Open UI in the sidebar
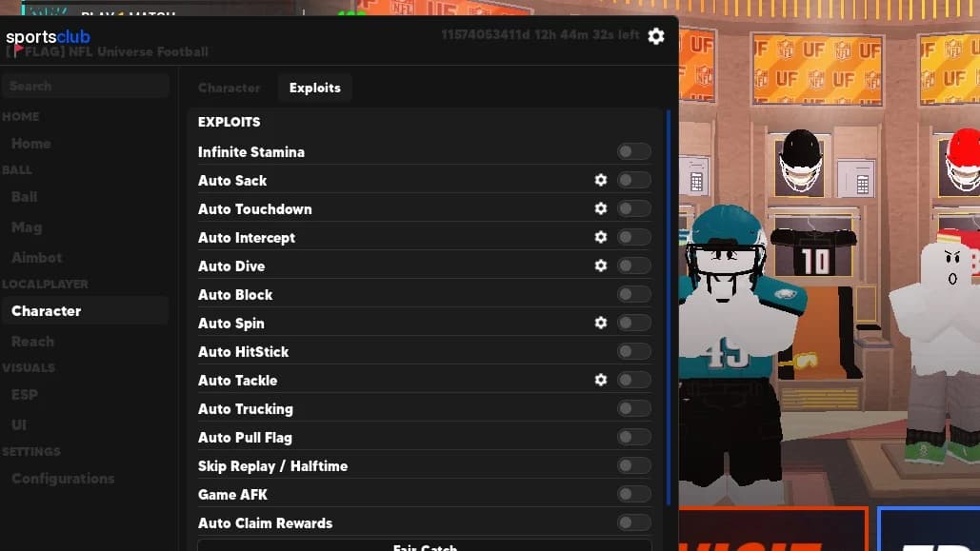Viewport: 980px width, 551px height. point(19,424)
